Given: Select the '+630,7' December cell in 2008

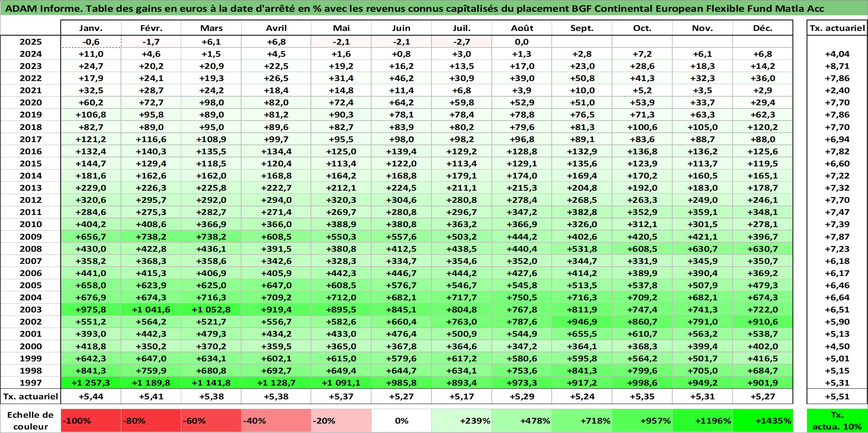Looking at the screenshot, I should tap(763, 249).
